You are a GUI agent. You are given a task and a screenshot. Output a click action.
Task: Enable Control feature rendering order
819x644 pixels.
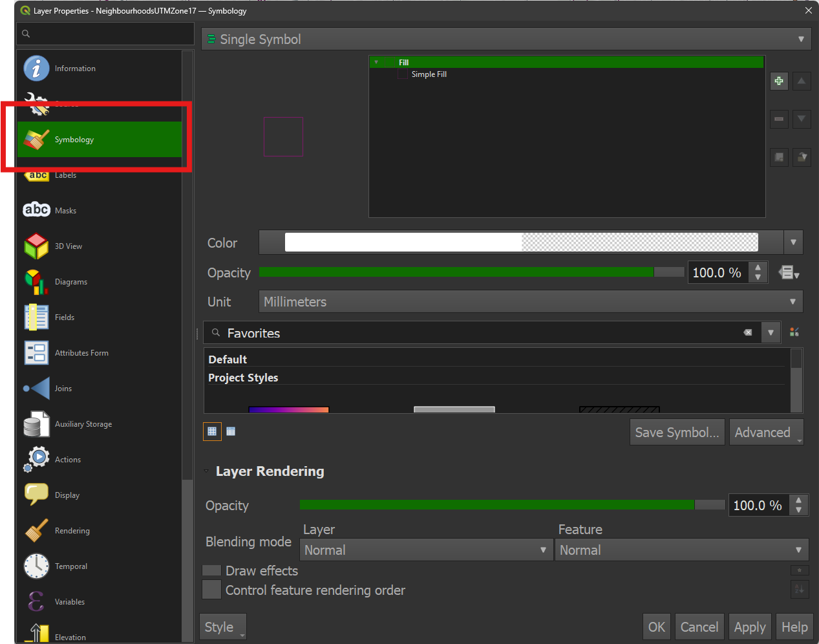point(211,590)
